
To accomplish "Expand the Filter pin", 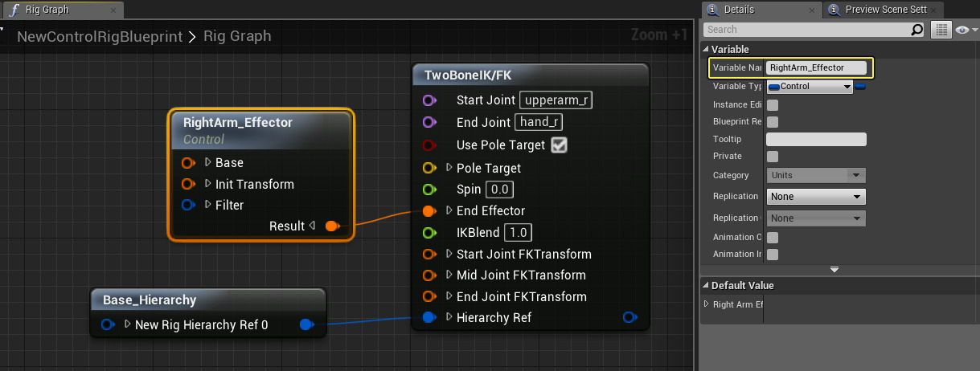I will (x=208, y=205).
